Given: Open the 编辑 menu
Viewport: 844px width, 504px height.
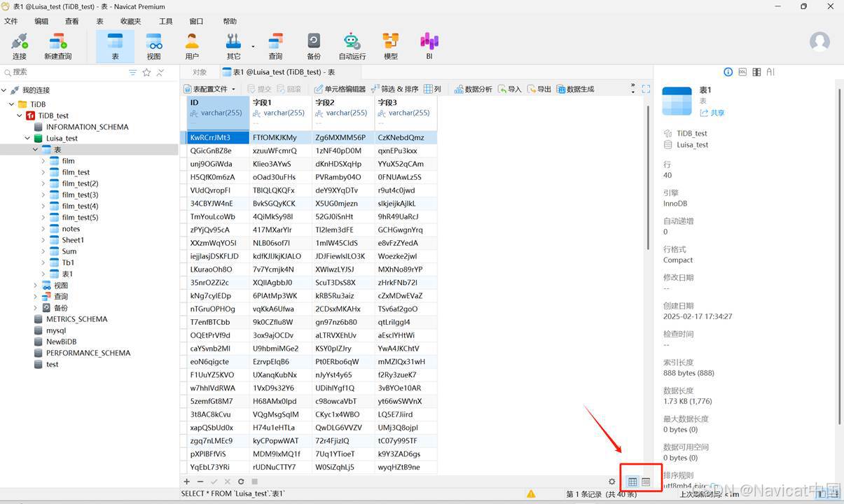Looking at the screenshot, I should click(41, 22).
